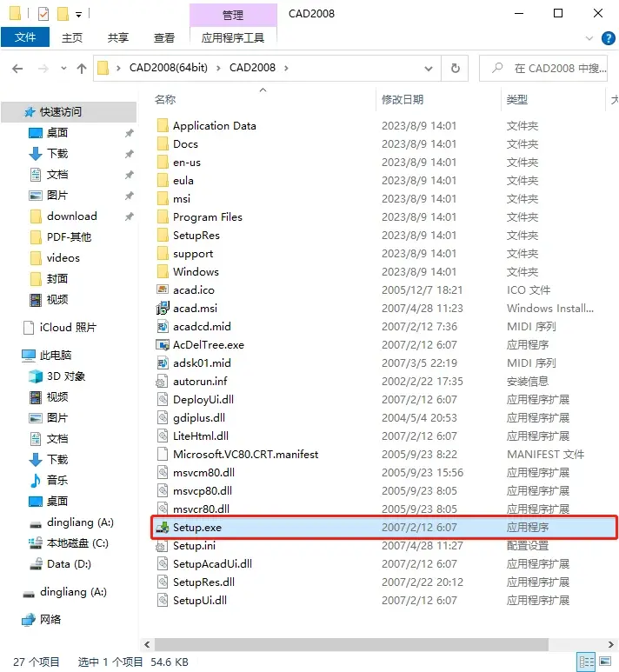
Task: Open the help question mark icon
Action: click(x=609, y=38)
